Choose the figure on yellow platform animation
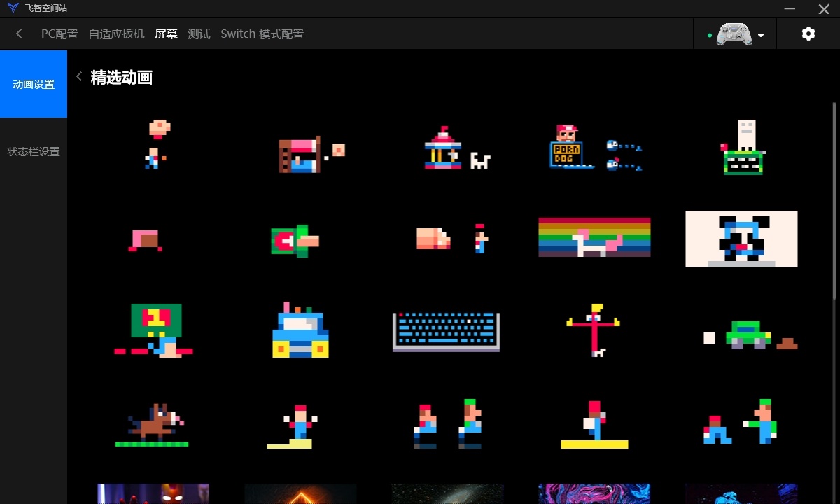Viewport: 840px width, 504px height. point(594,425)
